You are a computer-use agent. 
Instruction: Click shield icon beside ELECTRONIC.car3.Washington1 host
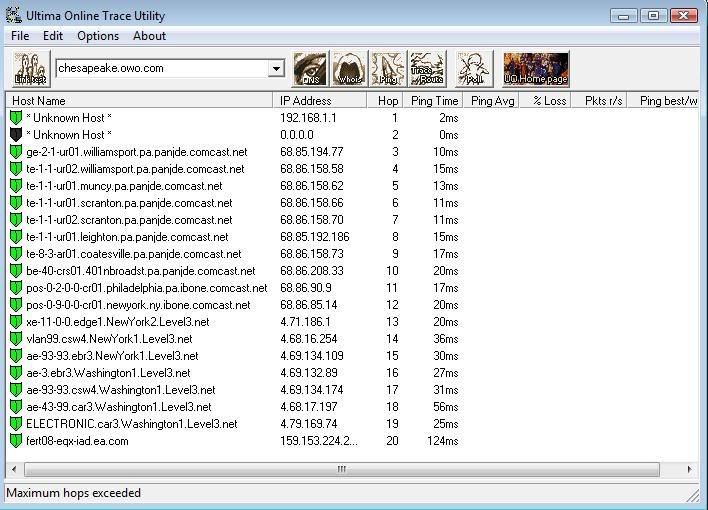16,424
